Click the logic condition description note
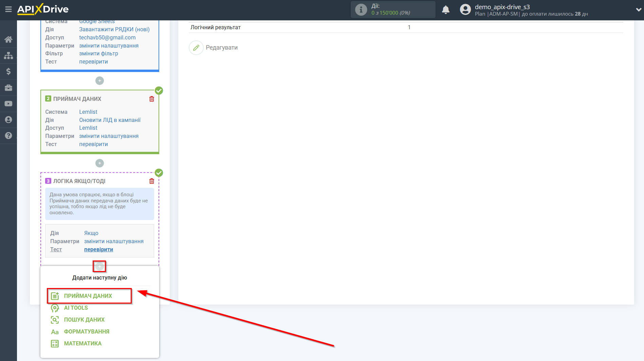 tap(99, 204)
